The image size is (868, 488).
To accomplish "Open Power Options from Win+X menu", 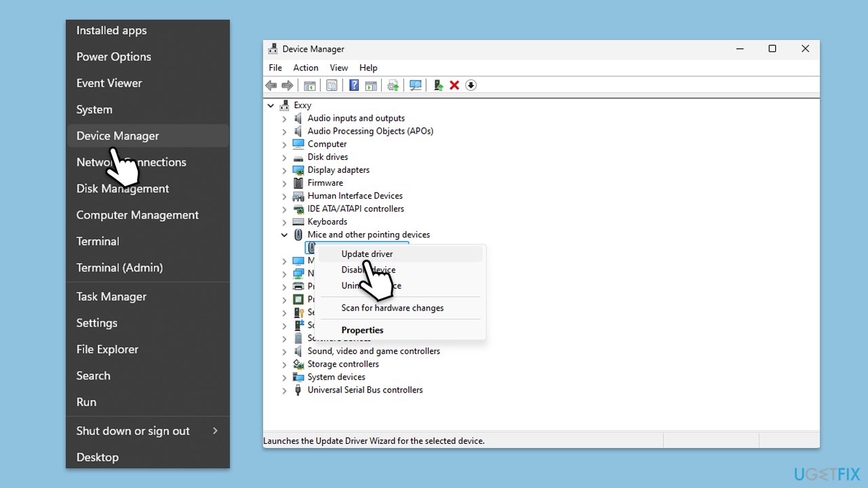I will (148, 57).
